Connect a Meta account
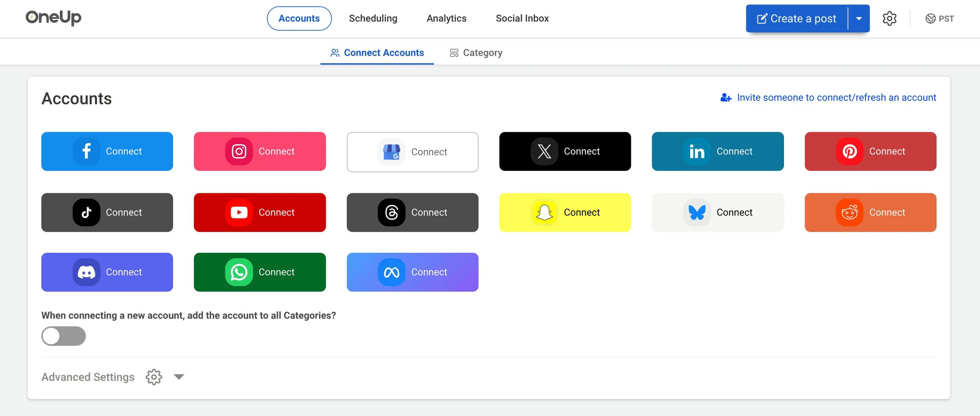Screen dimensions: 980x416 click(412, 272)
